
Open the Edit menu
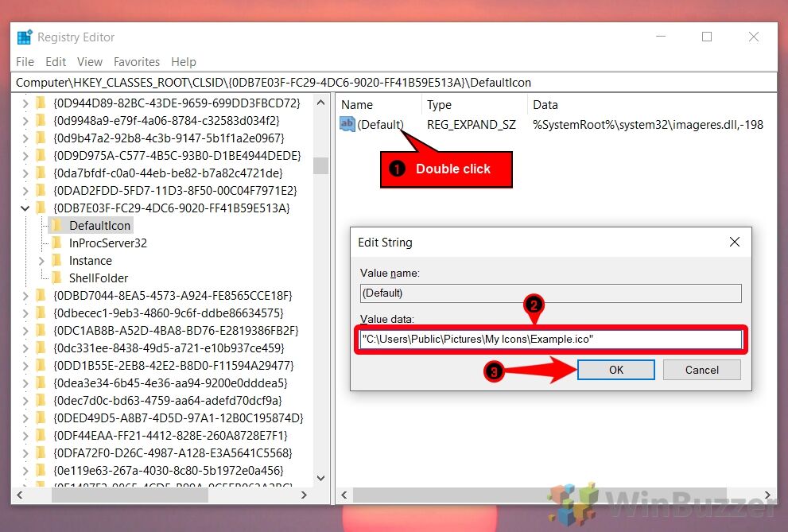pyautogui.click(x=56, y=62)
